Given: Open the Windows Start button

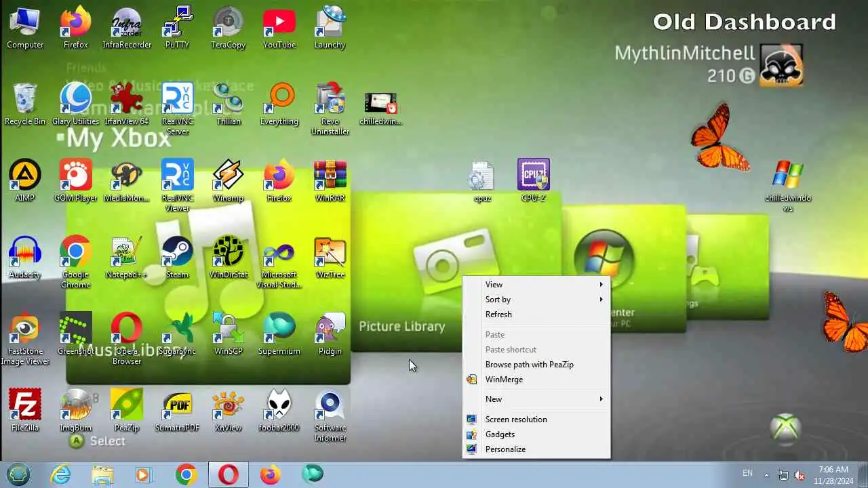Looking at the screenshot, I should [x=18, y=474].
